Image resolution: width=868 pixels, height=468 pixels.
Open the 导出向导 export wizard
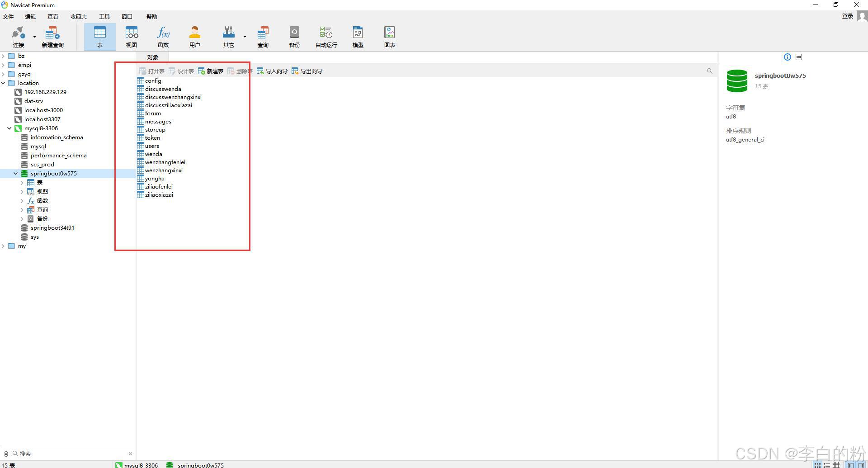(x=307, y=71)
